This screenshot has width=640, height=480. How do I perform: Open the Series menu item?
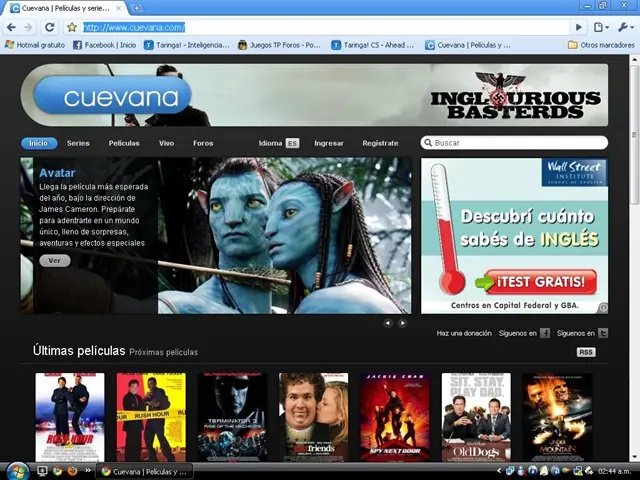pos(78,143)
